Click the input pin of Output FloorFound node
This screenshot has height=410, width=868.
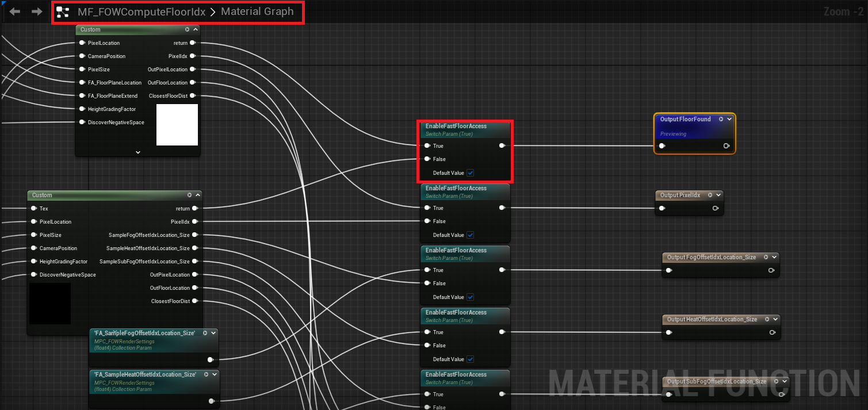(x=663, y=146)
